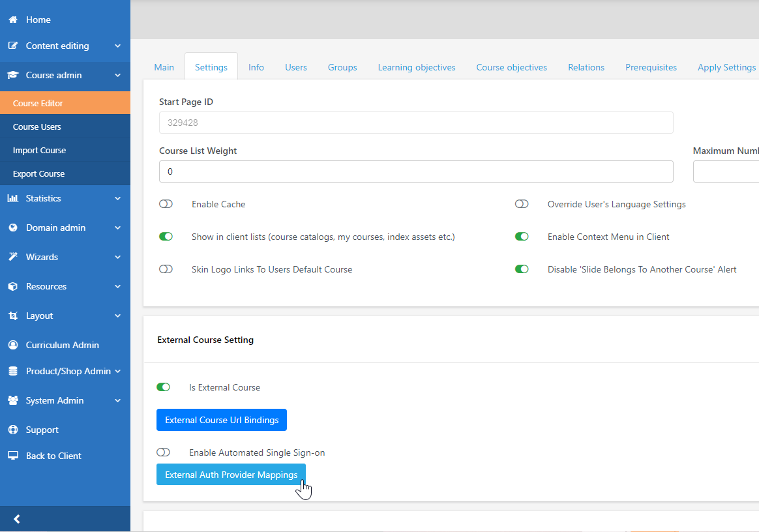Open Import Course in the sidebar
Screen dimensions: 759x532
(x=39, y=150)
